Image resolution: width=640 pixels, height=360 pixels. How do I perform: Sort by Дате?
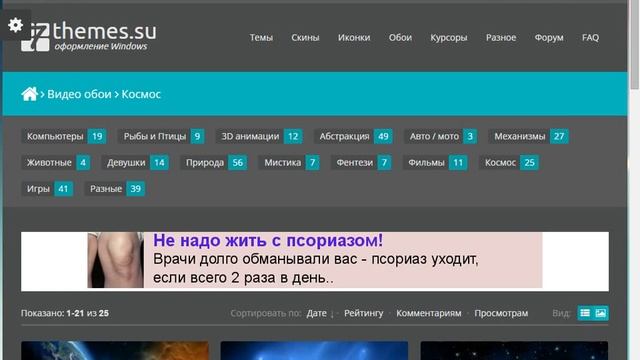point(317,313)
